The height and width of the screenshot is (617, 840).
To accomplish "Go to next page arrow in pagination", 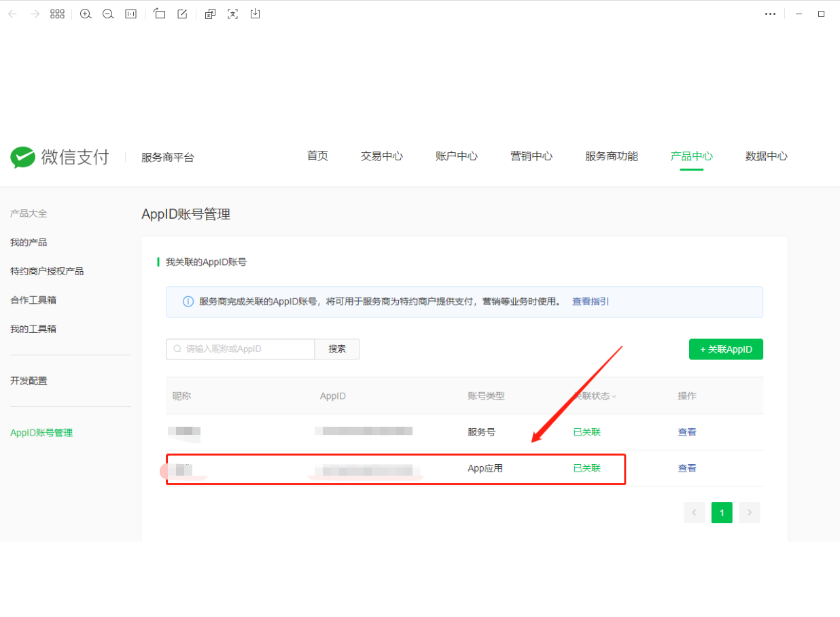I will pyautogui.click(x=749, y=512).
